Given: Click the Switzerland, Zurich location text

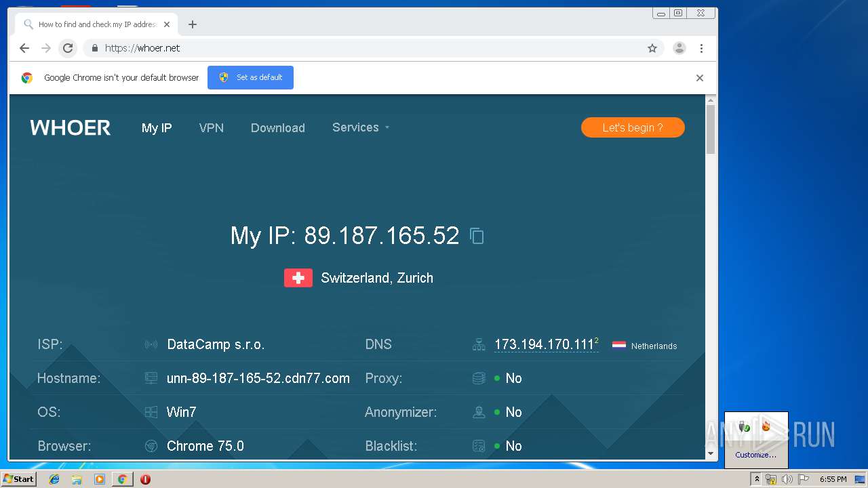Looking at the screenshot, I should [377, 278].
